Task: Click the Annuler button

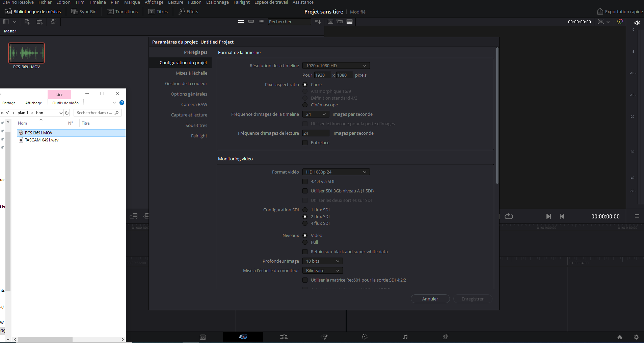Action: 430,299
